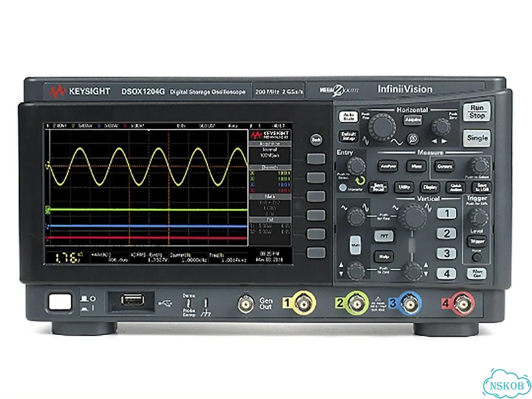The image size is (532, 399).
Task: Tap the second softkey beside the display
Action: [x=316, y=178]
